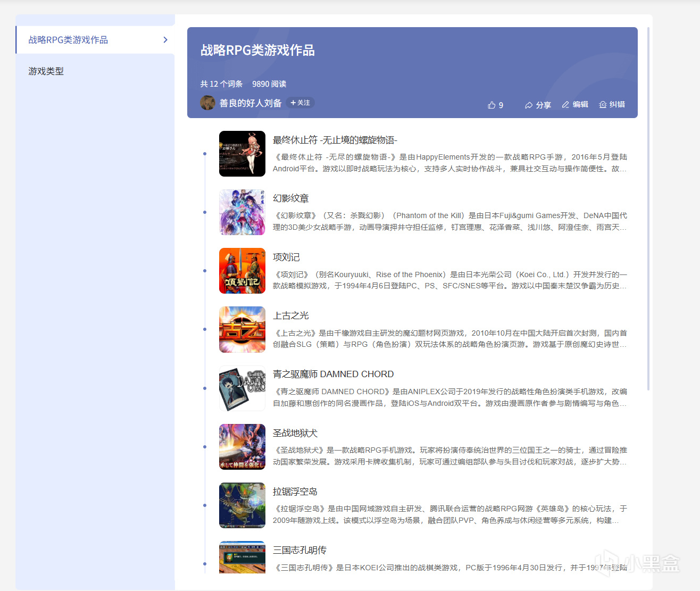Click the thumbs-up like icon

click(x=491, y=105)
